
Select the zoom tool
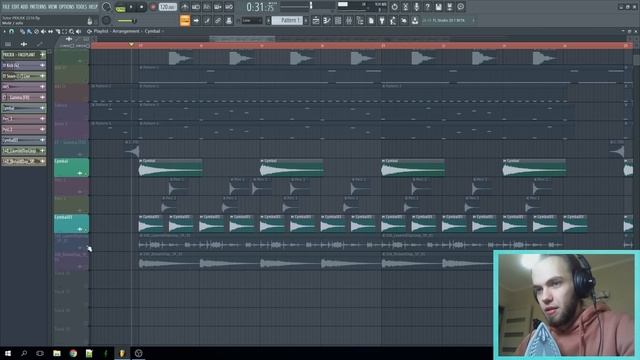click(x=71, y=31)
